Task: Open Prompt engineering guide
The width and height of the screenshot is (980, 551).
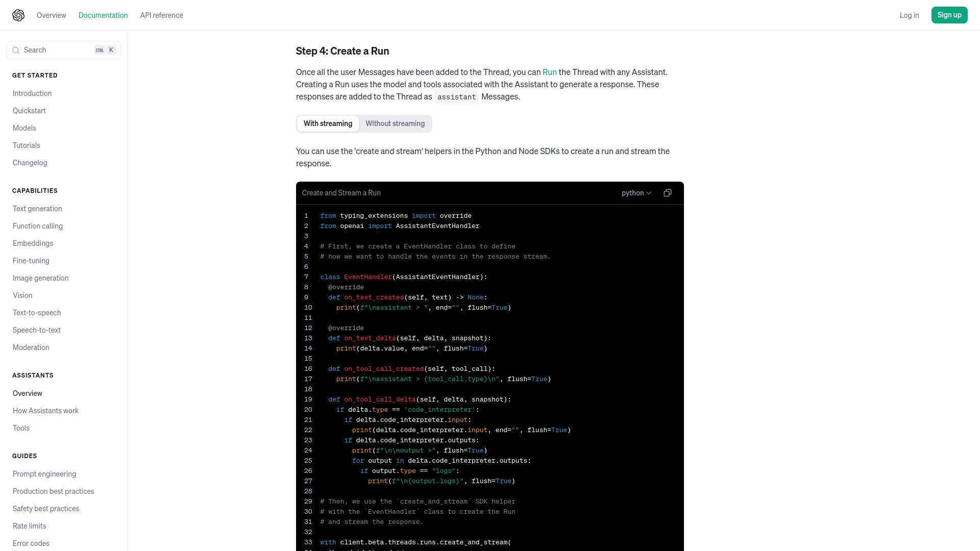Action: click(44, 474)
